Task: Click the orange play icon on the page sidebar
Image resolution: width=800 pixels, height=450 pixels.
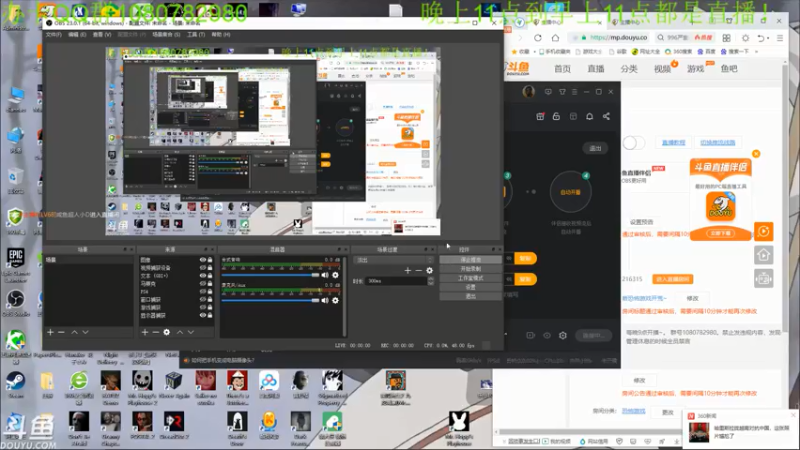Action: [x=764, y=232]
